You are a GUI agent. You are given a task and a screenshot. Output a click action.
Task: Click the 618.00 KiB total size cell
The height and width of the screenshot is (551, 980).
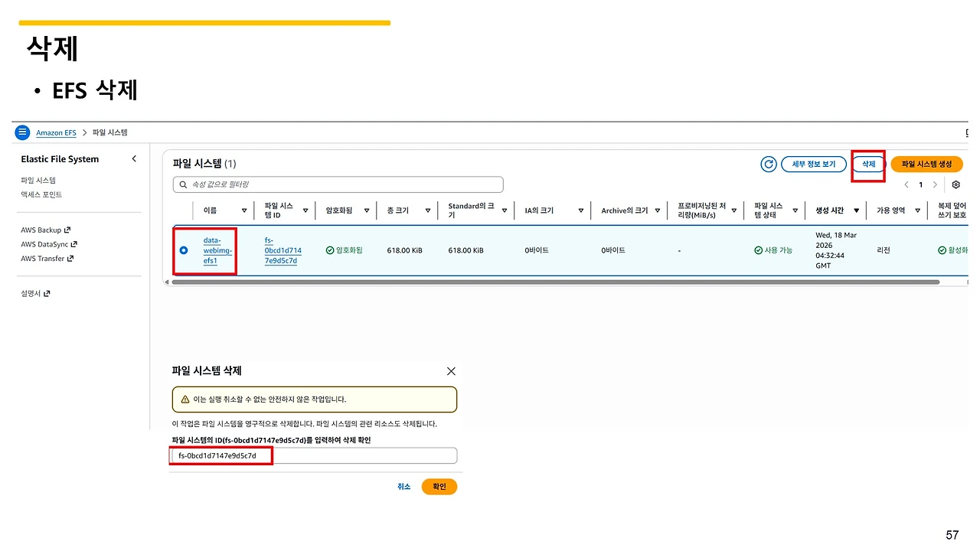(404, 250)
